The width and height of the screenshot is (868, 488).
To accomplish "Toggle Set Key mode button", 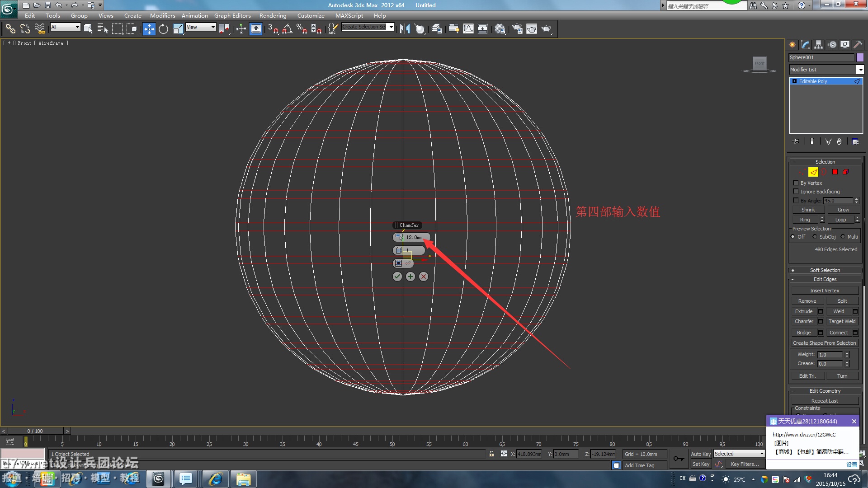I will (701, 464).
